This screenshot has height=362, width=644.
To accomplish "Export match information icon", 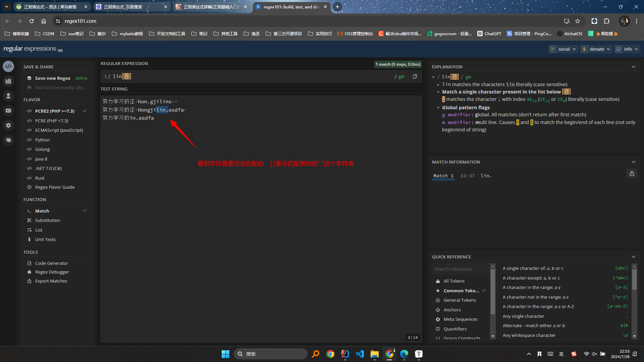I will point(632,173).
